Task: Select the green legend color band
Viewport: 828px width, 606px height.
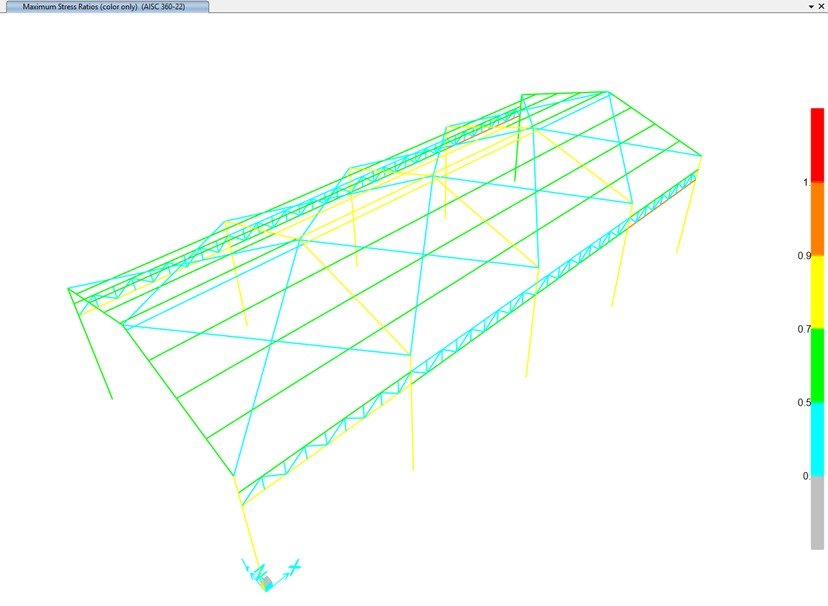Action: [817, 365]
